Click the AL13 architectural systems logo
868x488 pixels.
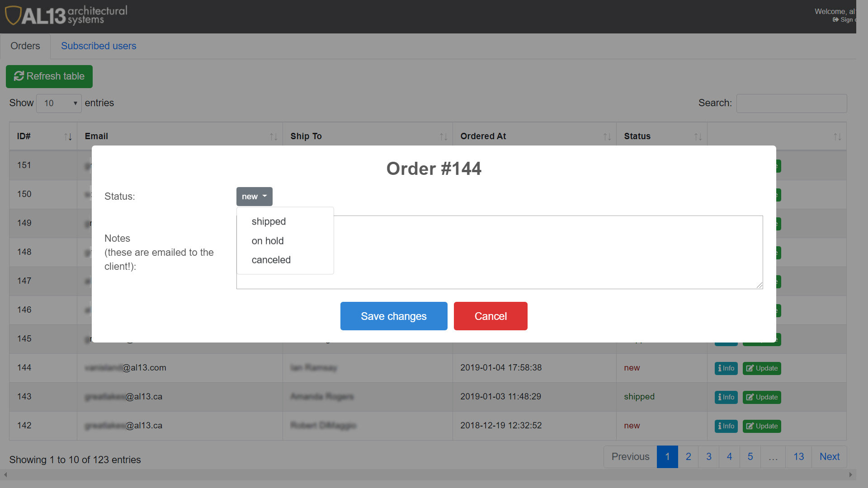(x=66, y=16)
